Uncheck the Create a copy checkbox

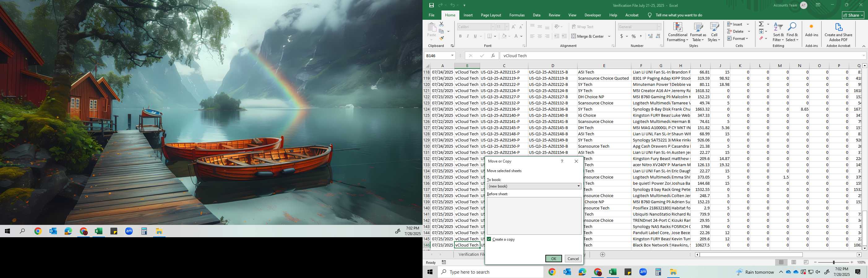[x=489, y=239]
